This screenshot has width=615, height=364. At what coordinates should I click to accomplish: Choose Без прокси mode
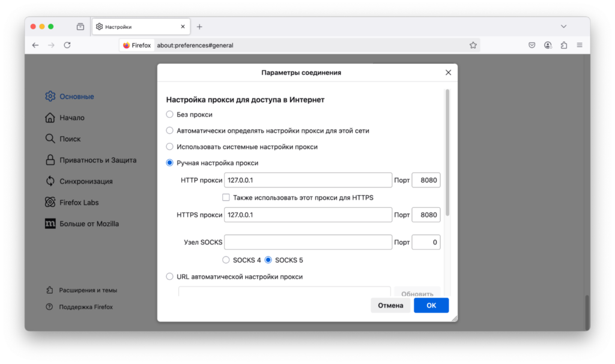[x=169, y=114]
